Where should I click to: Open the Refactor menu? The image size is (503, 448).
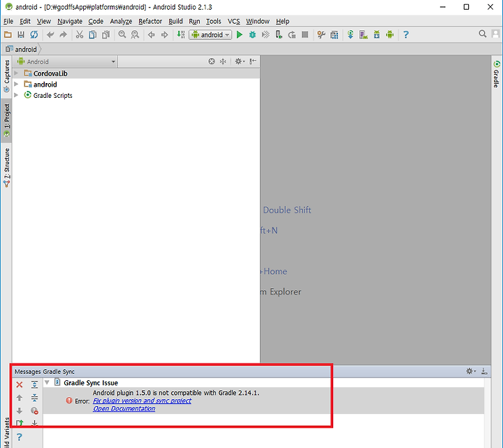pos(150,21)
